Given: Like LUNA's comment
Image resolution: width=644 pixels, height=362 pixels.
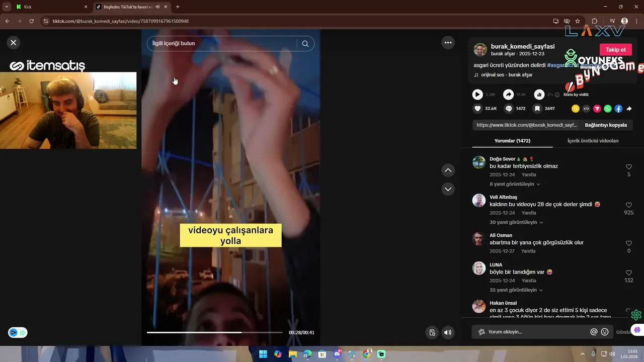Looking at the screenshot, I should coord(629,273).
